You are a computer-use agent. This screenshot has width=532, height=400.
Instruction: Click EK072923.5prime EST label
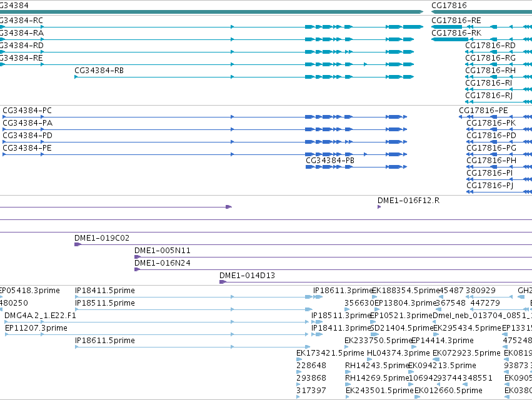click(x=466, y=353)
